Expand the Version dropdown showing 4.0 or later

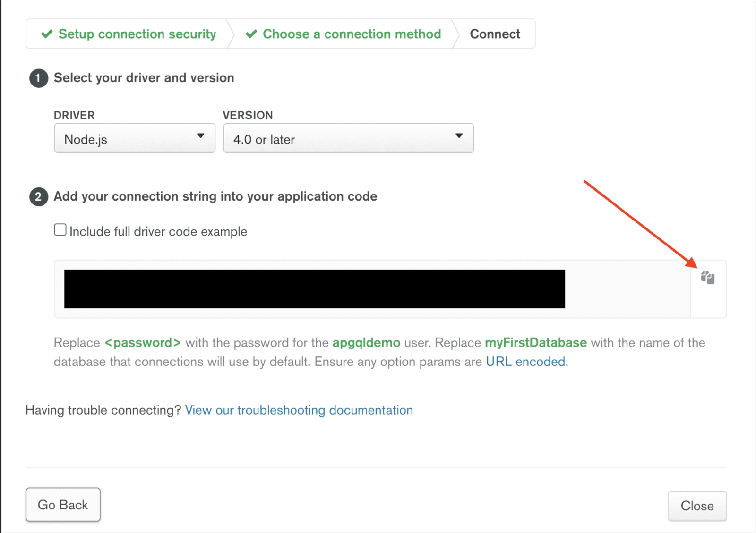coord(348,138)
